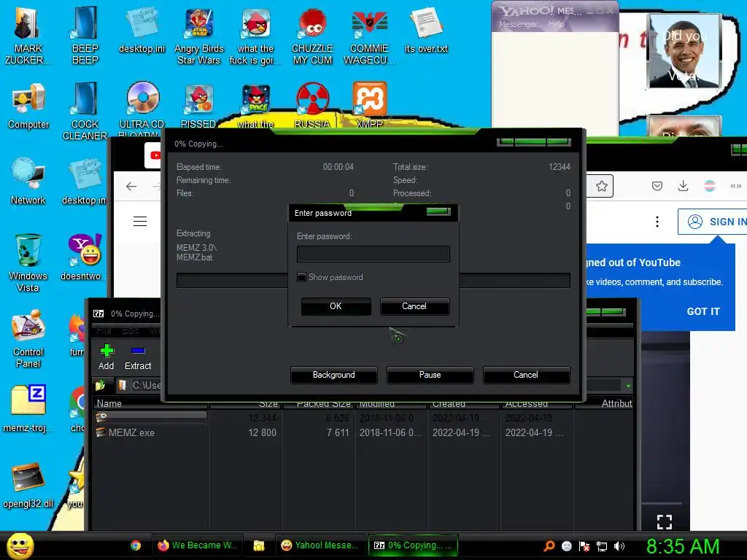Open Firefox downloads arrow icon
The height and width of the screenshot is (560, 747).
click(x=683, y=186)
